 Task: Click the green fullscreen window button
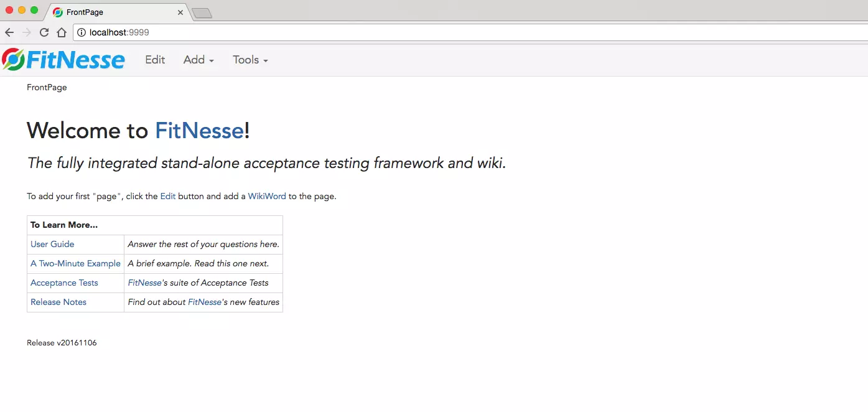[34, 10]
